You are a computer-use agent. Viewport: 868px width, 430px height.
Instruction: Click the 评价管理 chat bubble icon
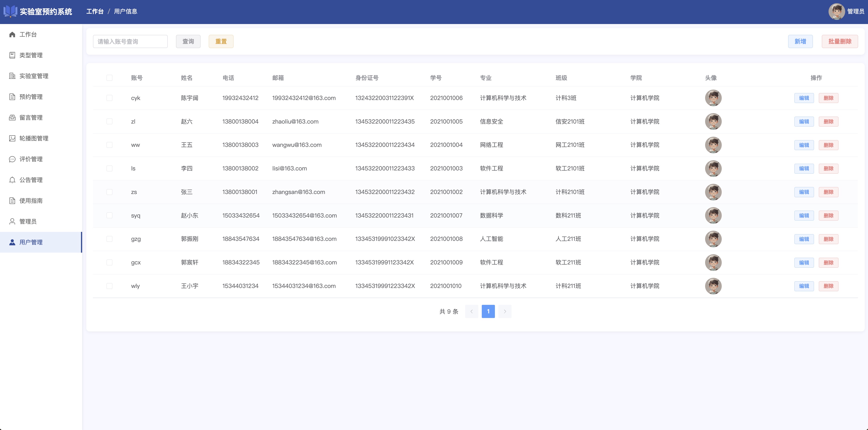[12, 159]
